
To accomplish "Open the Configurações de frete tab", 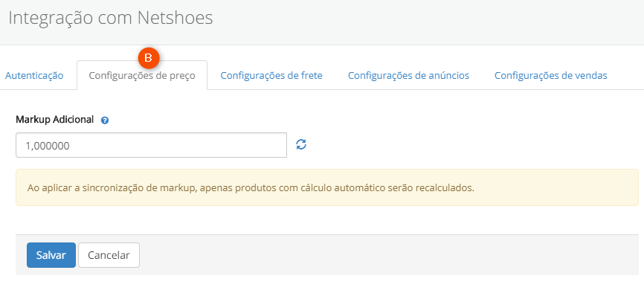I will 271,76.
